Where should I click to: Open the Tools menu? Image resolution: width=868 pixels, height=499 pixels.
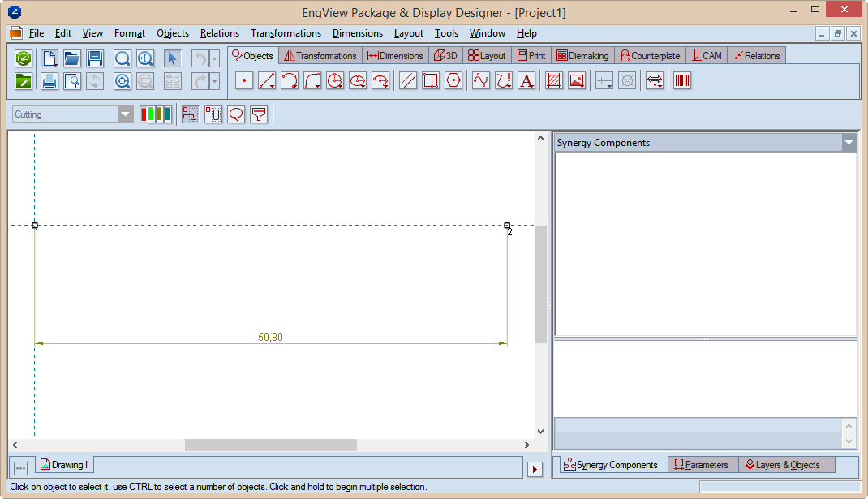[x=446, y=33]
